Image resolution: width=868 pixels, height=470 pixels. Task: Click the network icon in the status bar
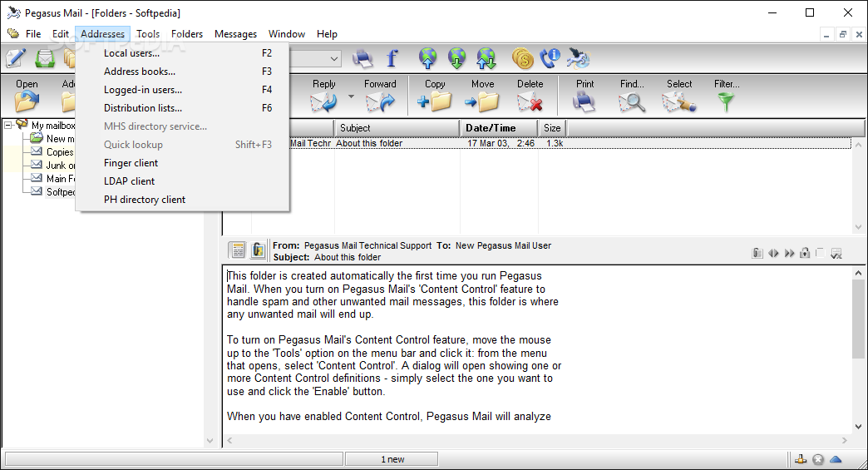pyautogui.click(x=801, y=459)
